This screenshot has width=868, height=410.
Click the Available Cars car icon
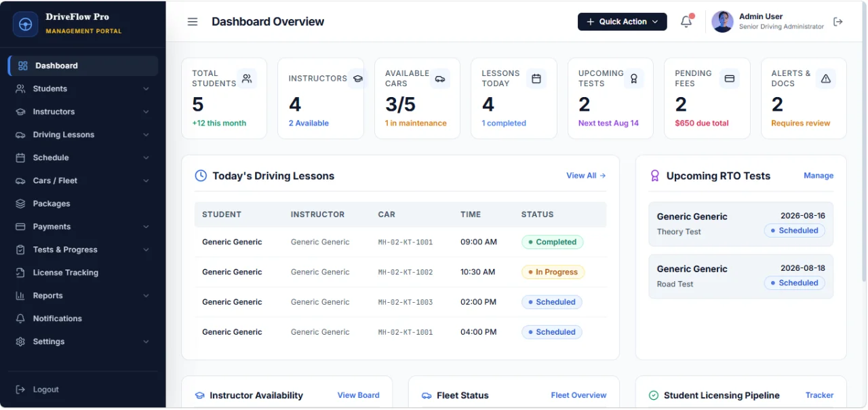440,79
